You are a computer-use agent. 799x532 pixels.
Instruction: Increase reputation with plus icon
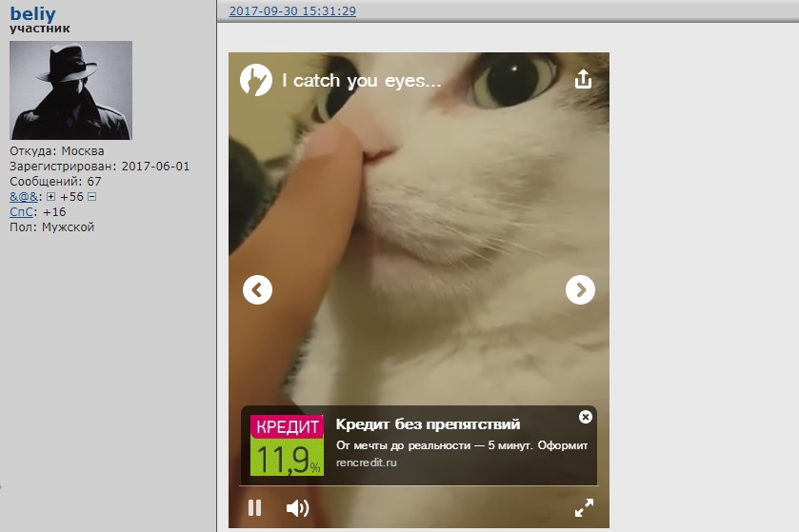point(50,196)
